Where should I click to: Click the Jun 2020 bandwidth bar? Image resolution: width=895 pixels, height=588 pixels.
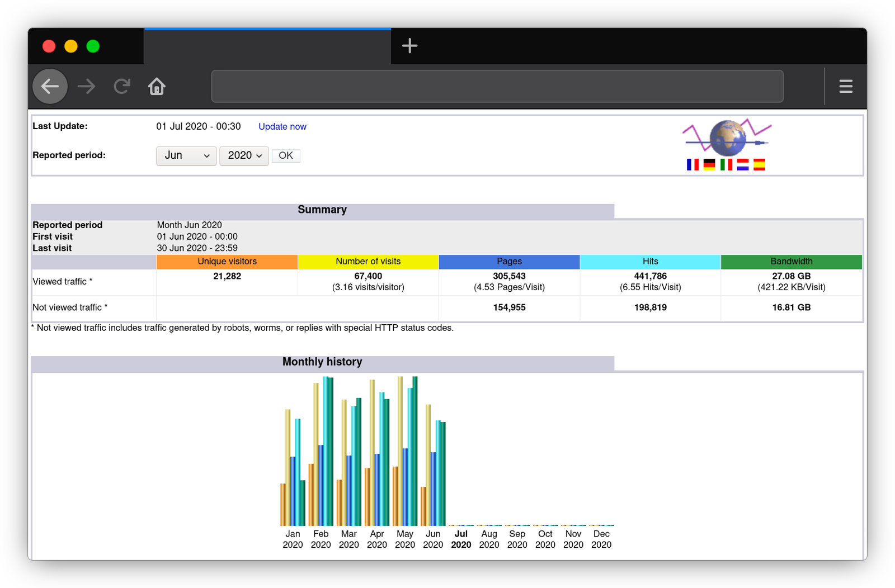click(442, 475)
